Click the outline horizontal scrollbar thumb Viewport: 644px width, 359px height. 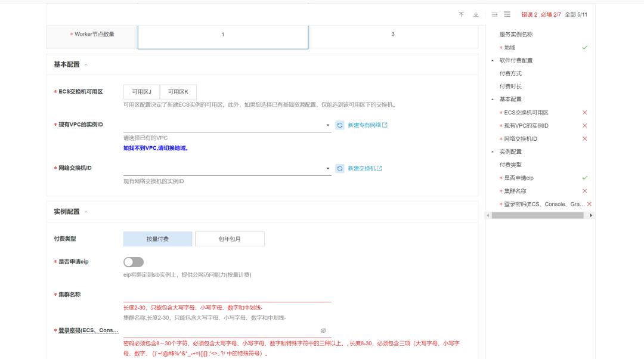(x=538, y=215)
